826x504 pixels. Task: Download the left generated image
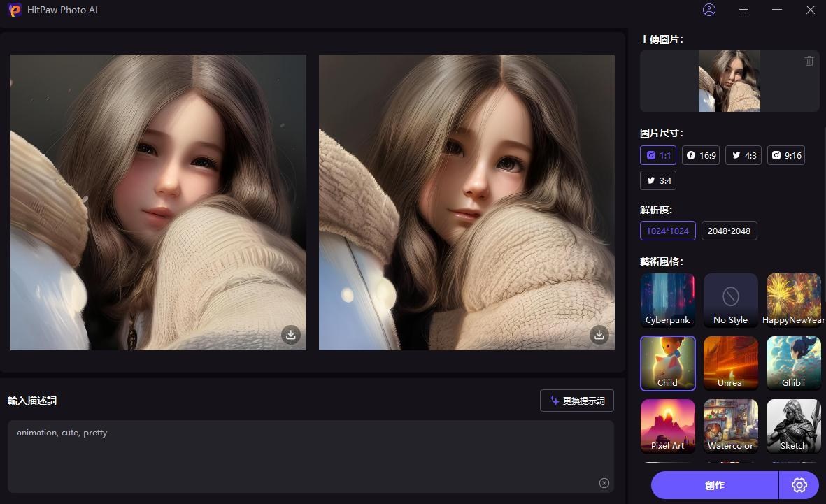click(290, 335)
